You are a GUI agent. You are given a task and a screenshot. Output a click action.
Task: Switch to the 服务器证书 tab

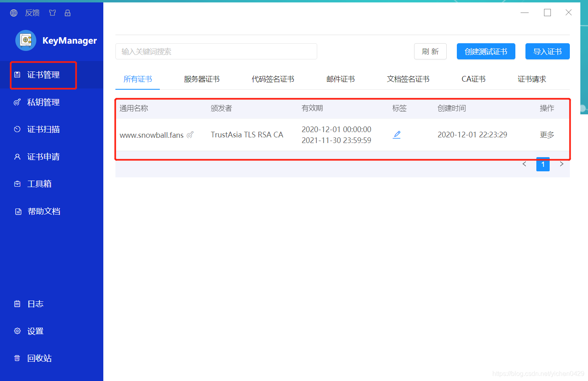pyautogui.click(x=202, y=79)
